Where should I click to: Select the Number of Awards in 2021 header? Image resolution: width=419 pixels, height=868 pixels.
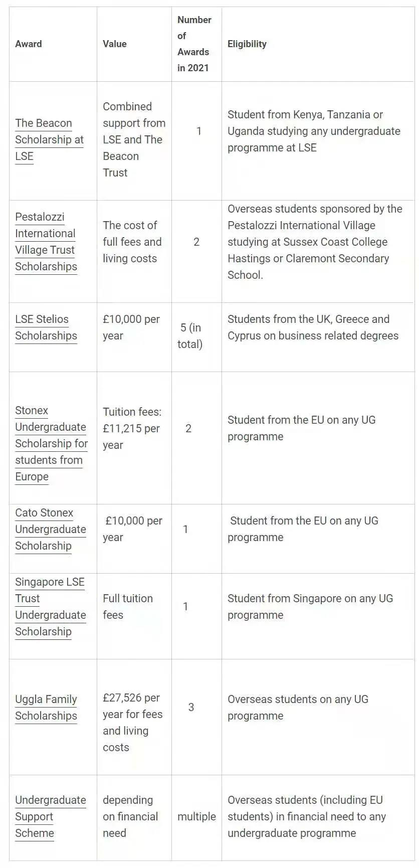(194, 44)
